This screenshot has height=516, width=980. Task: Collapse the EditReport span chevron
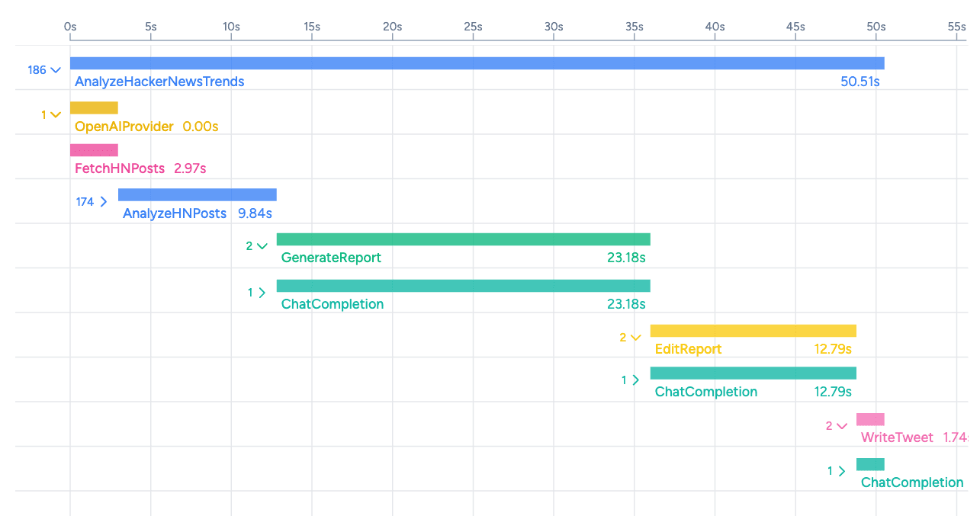tap(635, 338)
